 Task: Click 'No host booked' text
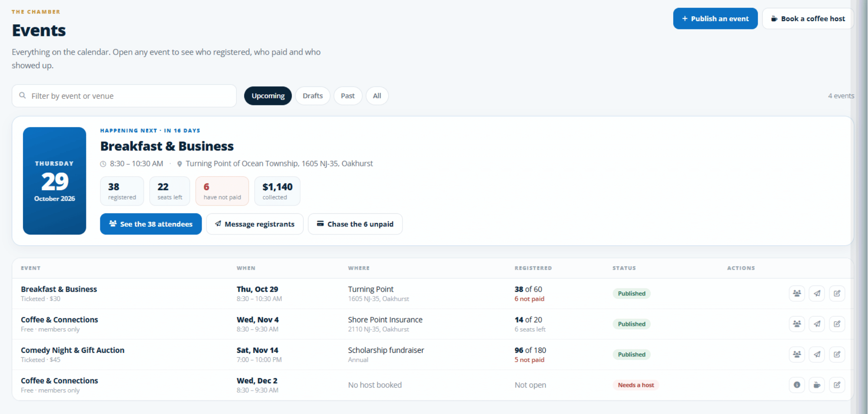click(375, 385)
